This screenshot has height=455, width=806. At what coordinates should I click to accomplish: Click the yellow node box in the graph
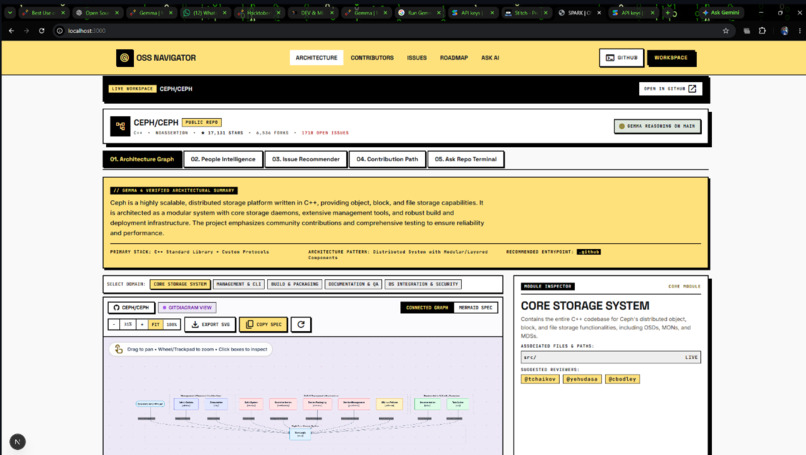pyautogui.click(x=390, y=404)
